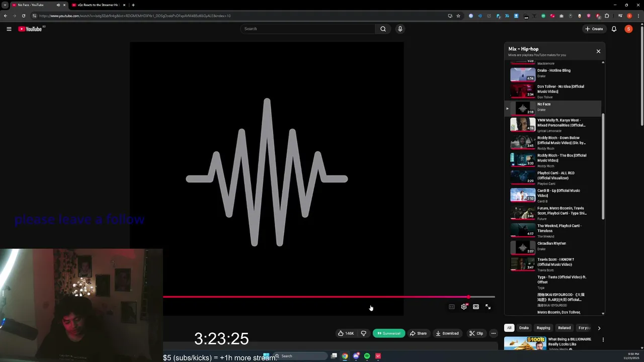Open Spotify from the taskbar

click(x=367, y=356)
